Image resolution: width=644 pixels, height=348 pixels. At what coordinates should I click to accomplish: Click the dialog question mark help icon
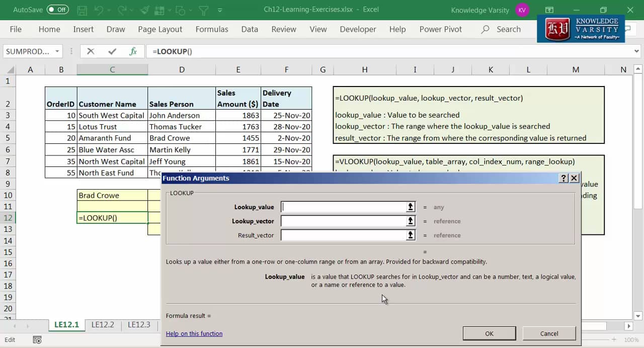click(x=563, y=179)
